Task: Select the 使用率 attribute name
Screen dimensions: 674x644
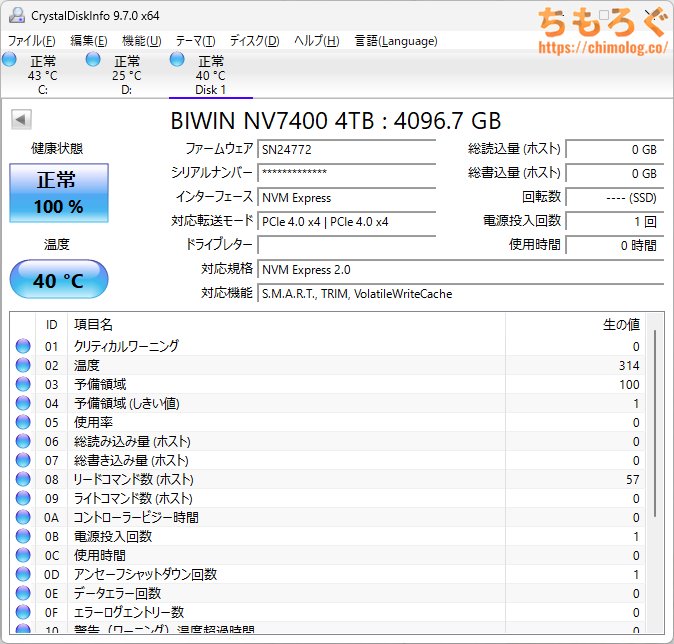Action: [x=93, y=422]
